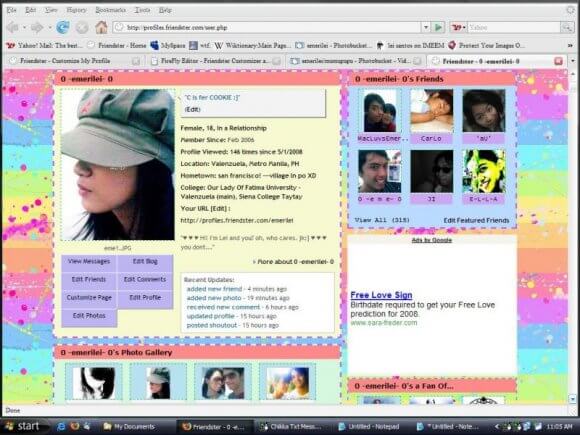Viewport: 580px width, 435px height.
Task: Open friend CarLo's thumbnail
Action: 431,111
